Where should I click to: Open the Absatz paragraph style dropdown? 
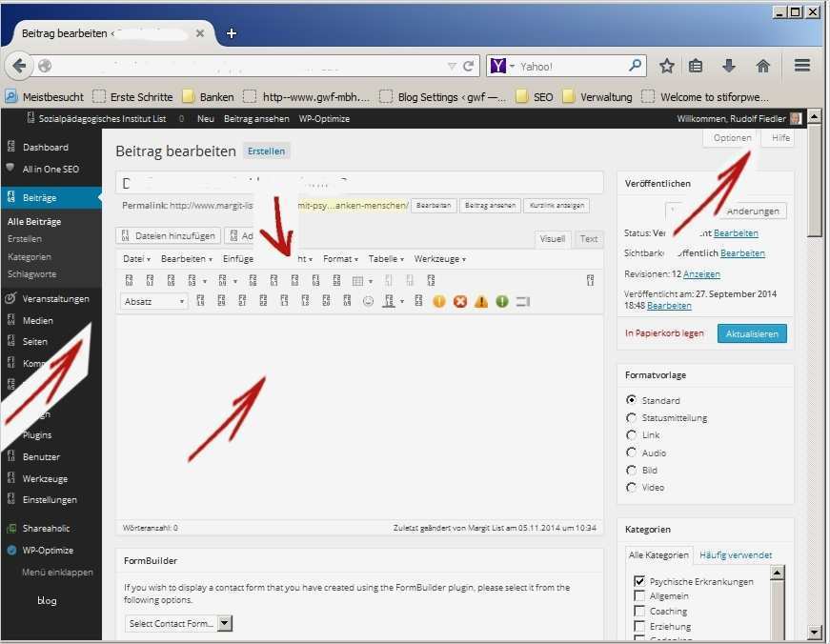(155, 301)
